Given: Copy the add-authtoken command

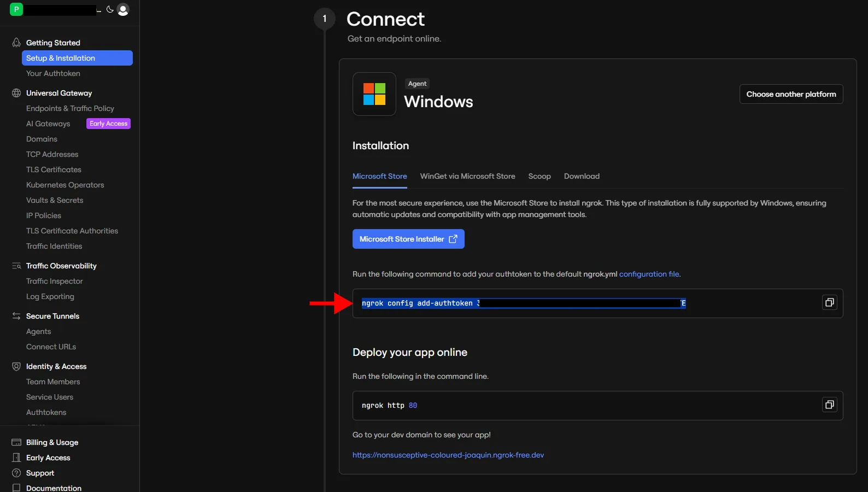Looking at the screenshot, I should 829,303.
